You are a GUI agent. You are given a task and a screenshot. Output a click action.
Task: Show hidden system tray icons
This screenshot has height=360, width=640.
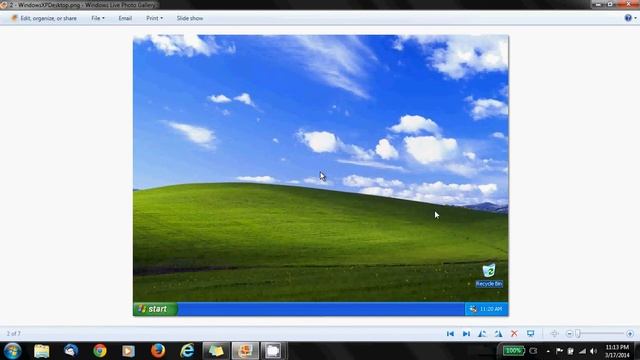tap(548, 351)
